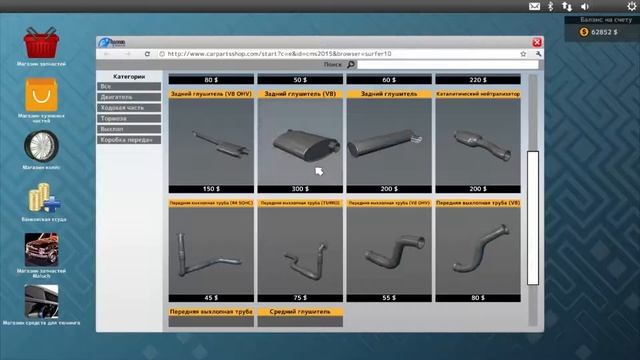Screen dimensions: 640x360
Task: Click the search magnifier icon next to Поиск
Action: point(351,64)
